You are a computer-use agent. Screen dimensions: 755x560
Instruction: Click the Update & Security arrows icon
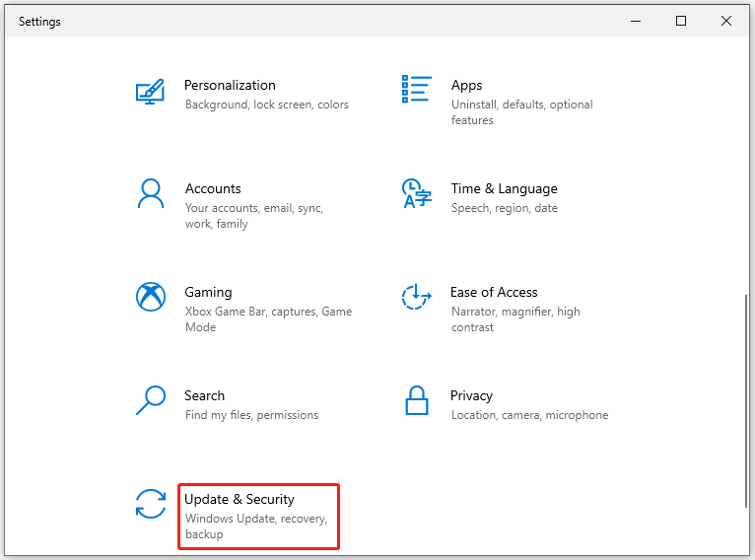[151, 504]
